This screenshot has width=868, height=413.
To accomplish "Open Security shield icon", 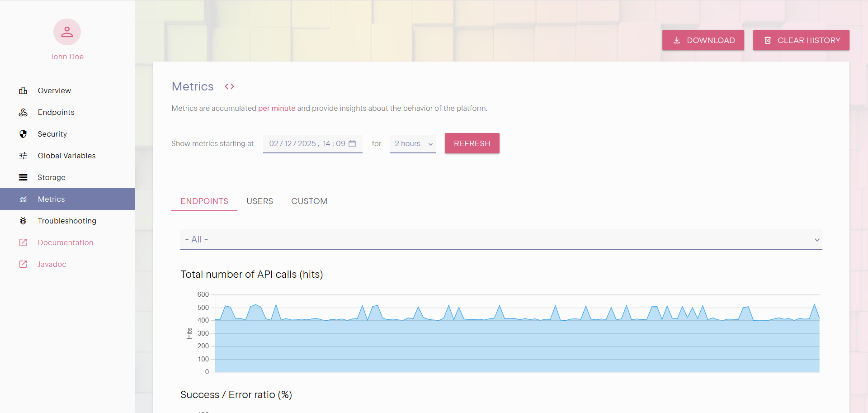I will point(23,134).
